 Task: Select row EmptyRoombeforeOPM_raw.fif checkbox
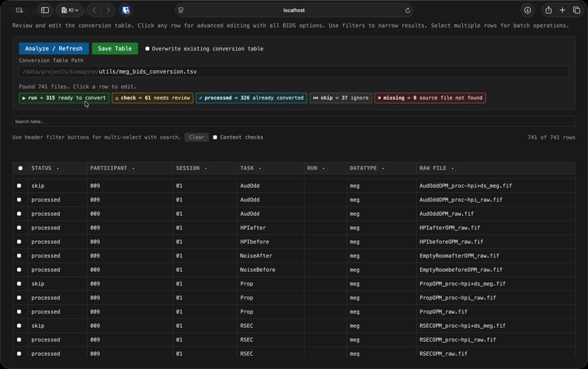[19, 270]
